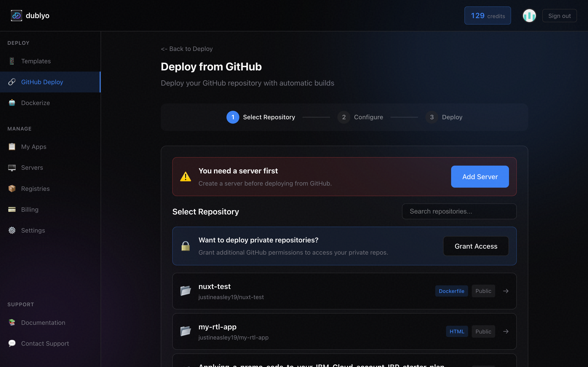Click the Sign out button
The image size is (588, 367).
(559, 16)
